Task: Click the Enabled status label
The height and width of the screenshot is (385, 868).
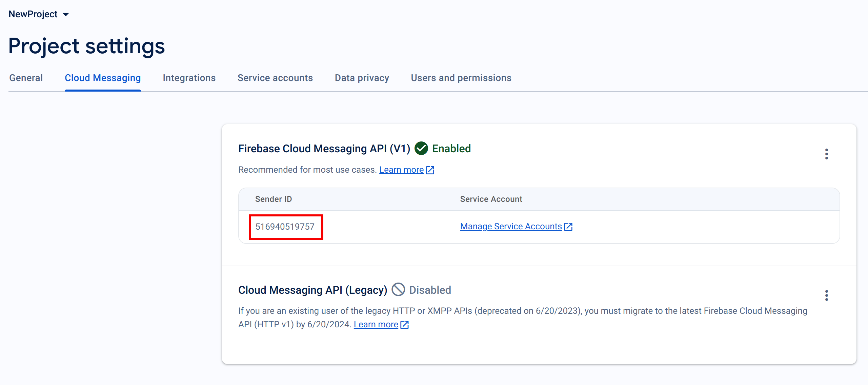Action: click(451, 149)
